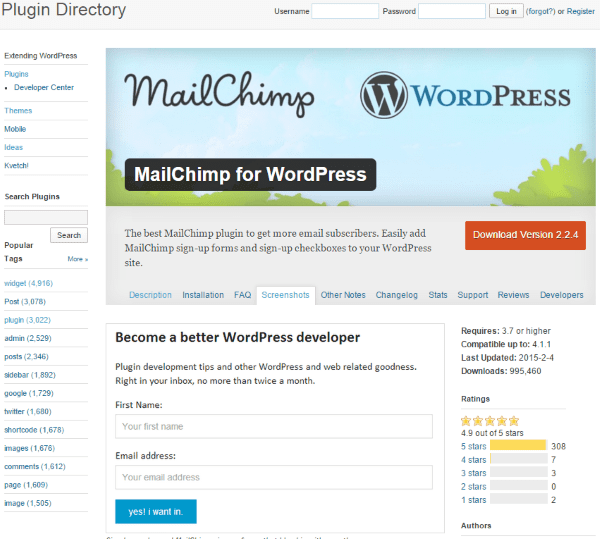This screenshot has width=600, height=539.
Task: Click the Kvetch! sidebar link
Action: 16,166
